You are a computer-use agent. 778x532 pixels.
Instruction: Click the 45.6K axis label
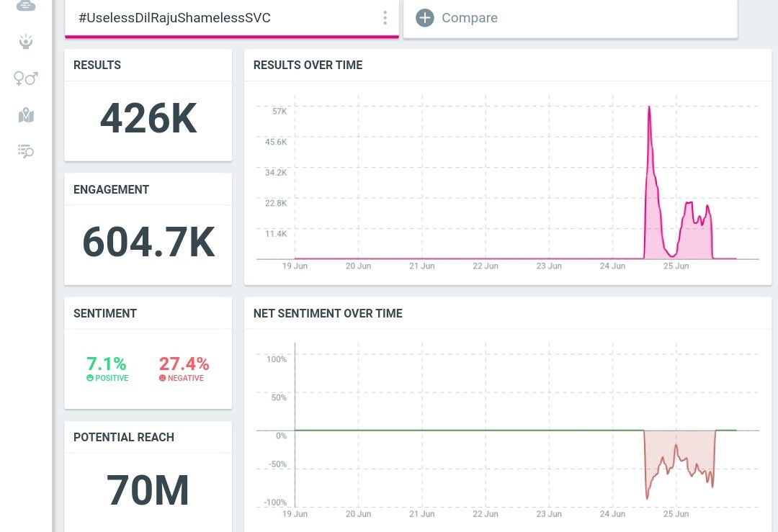pos(276,142)
